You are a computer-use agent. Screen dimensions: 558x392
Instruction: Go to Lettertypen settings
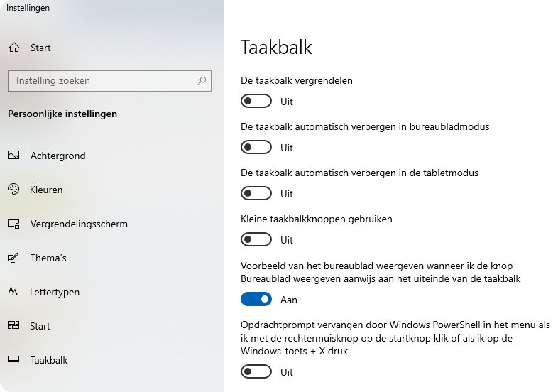point(55,292)
